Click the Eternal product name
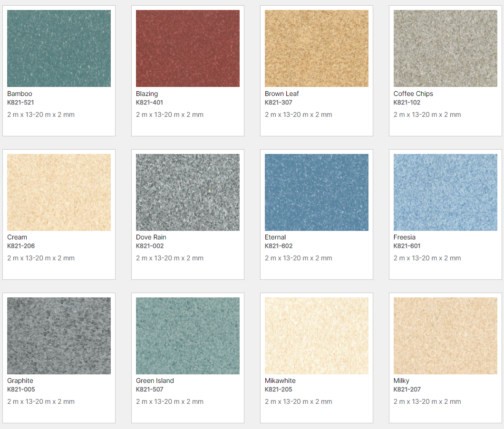This screenshot has height=429, width=504. coord(275,237)
